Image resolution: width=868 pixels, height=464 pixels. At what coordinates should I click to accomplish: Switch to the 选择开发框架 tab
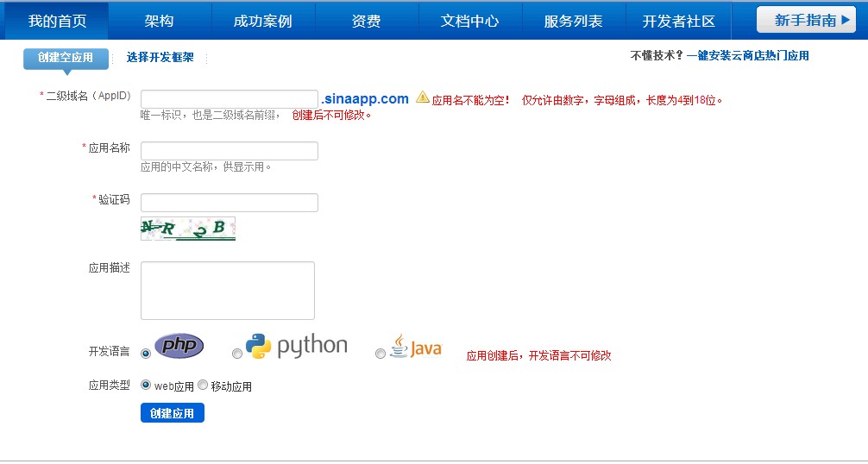point(160,58)
